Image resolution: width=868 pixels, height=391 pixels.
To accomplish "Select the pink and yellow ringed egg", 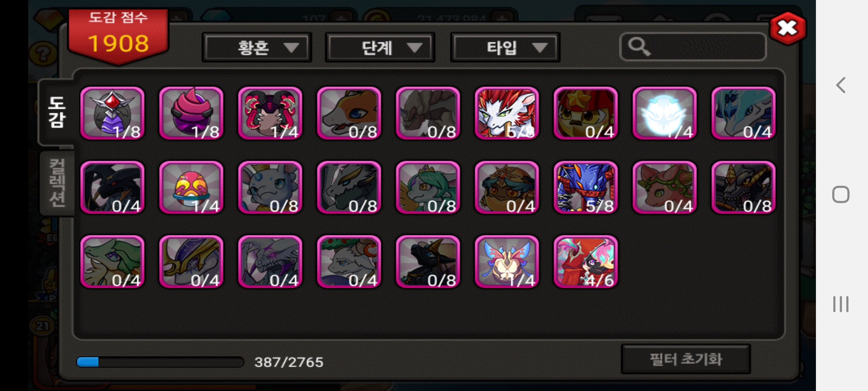I will [191, 188].
